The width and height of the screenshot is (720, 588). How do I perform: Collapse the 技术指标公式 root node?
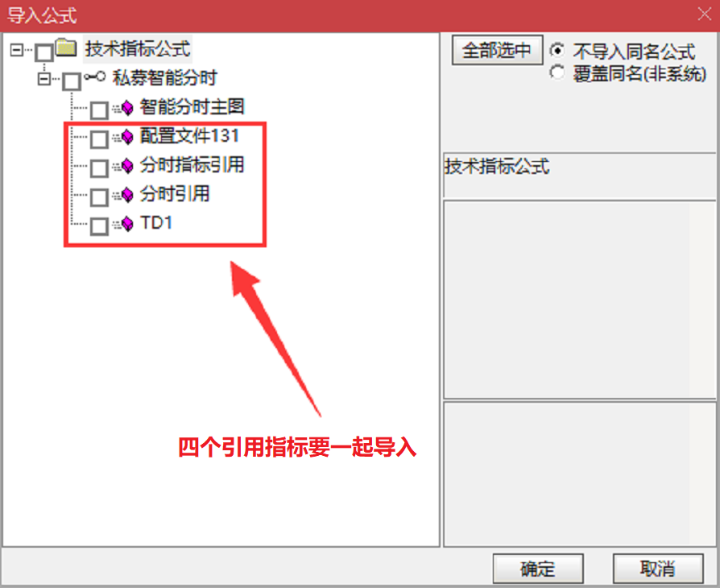(x=17, y=50)
